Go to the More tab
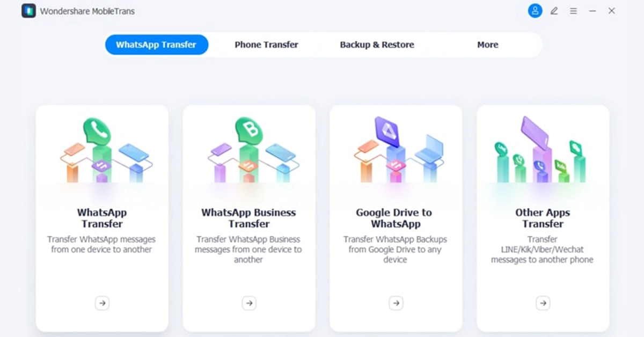Viewport: 644px width, 337px height. [x=487, y=45]
